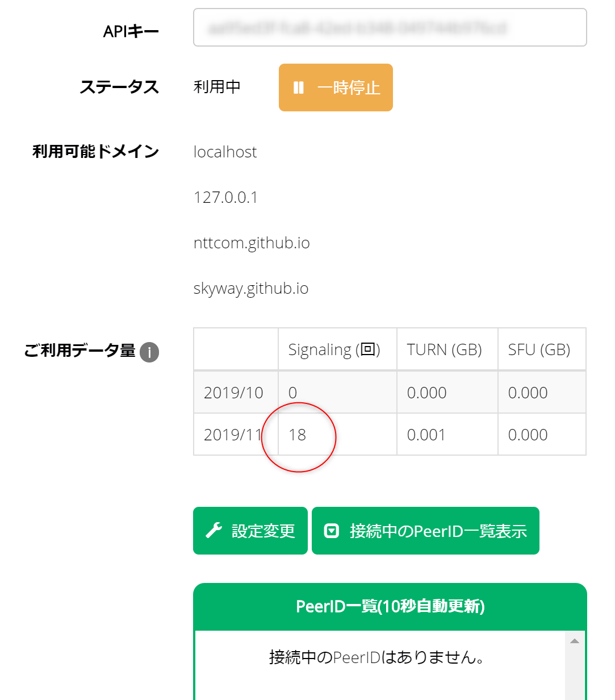Screen dimensions: 615x700
Task: Click the PeerID一覧(10秒自動更新) header
Action: (x=390, y=606)
